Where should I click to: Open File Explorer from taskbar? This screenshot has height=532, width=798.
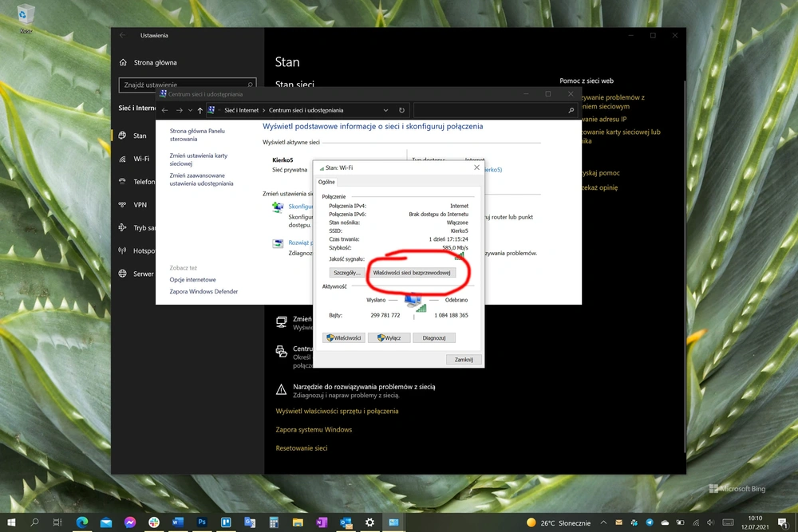pos(298,522)
